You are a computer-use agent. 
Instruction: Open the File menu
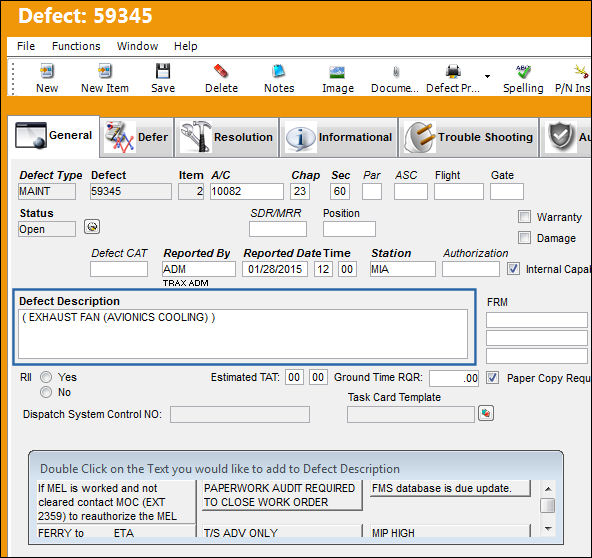(x=26, y=46)
